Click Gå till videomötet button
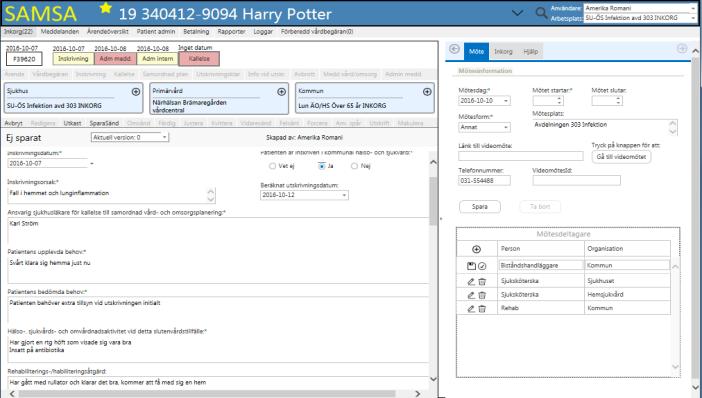Viewport: 702px width, 398px height. (x=621, y=157)
